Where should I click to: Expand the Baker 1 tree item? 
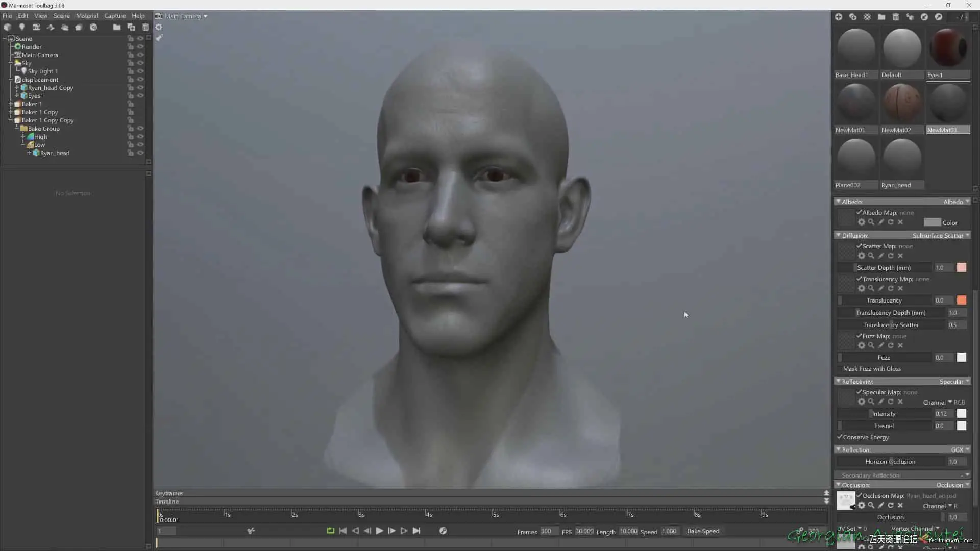coord(10,104)
